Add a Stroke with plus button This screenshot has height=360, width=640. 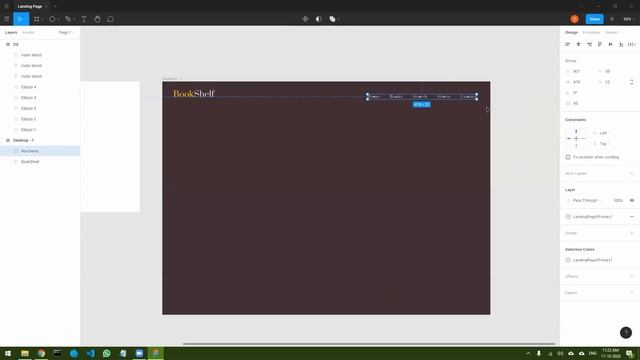[x=632, y=233]
